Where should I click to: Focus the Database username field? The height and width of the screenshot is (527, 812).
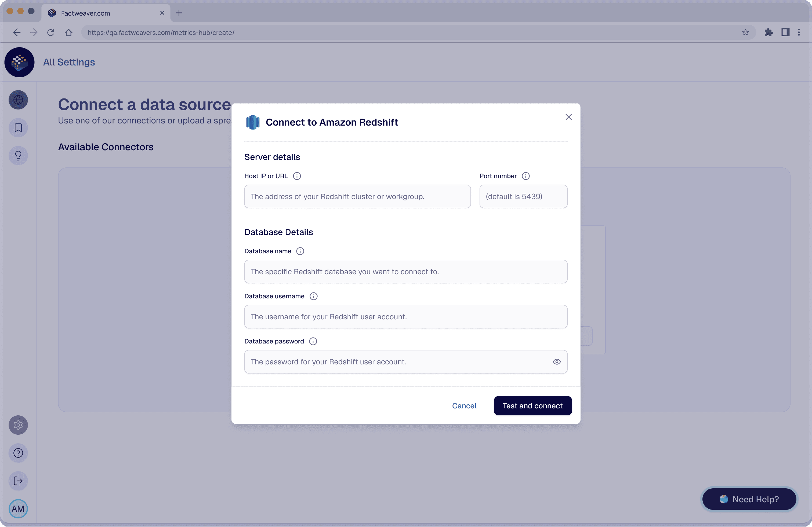(406, 317)
